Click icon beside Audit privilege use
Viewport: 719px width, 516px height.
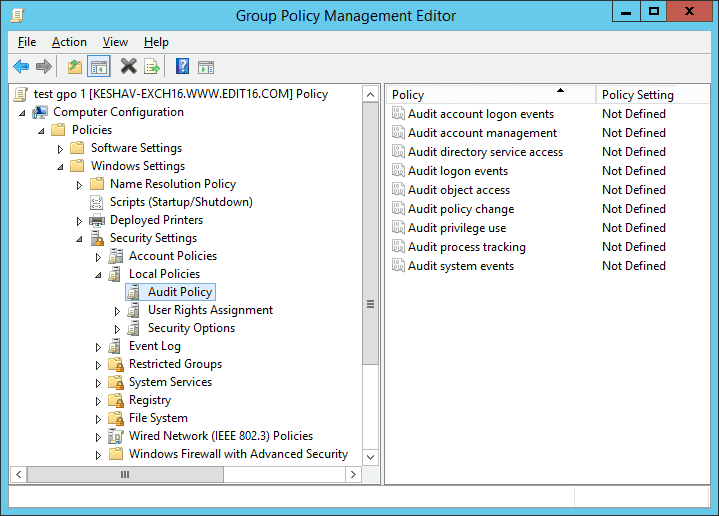[398, 227]
